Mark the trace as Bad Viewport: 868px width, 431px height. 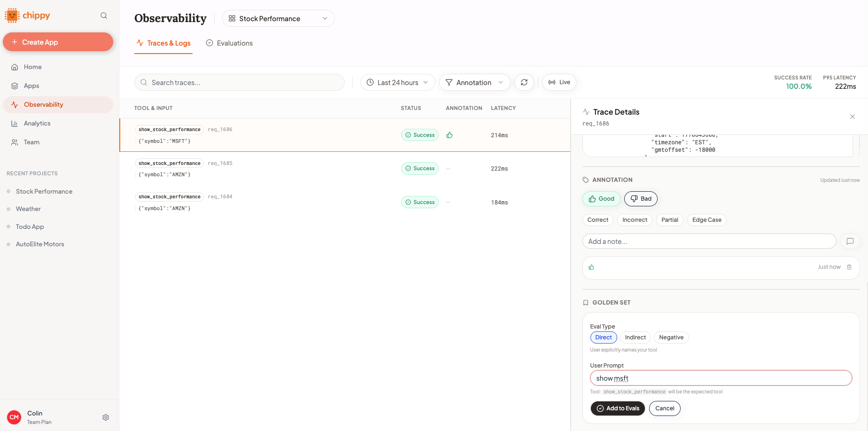click(641, 199)
